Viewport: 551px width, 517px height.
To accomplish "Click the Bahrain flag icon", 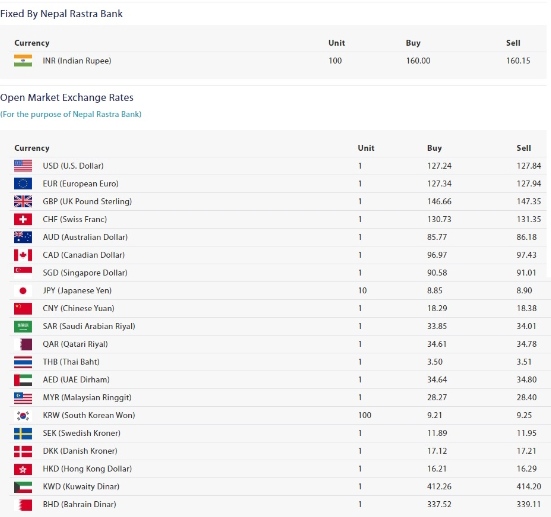I will pyautogui.click(x=23, y=505).
